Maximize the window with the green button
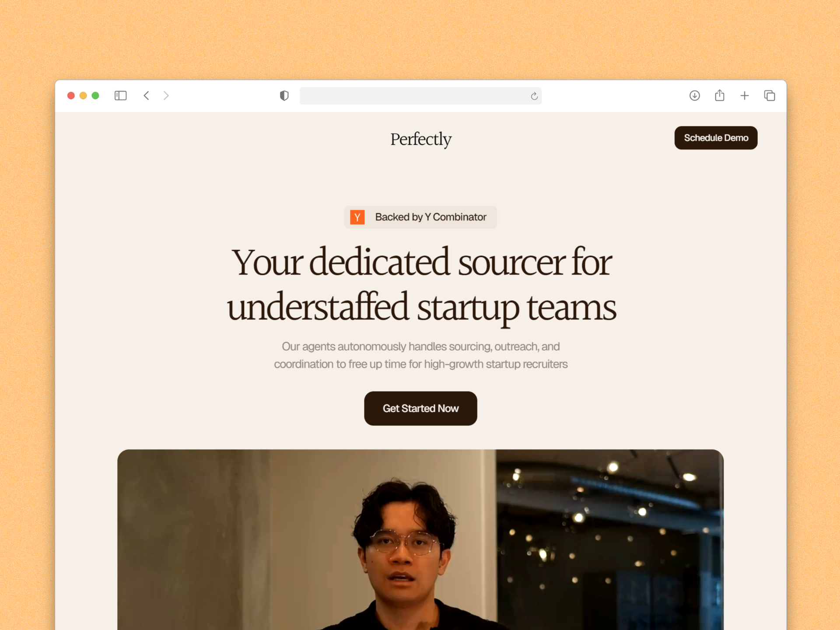 coord(95,95)
